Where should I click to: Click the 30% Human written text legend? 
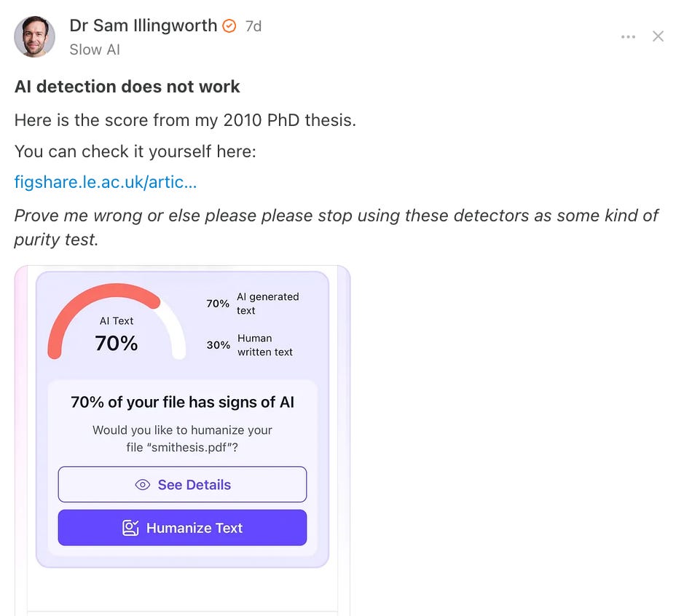(x=250, y=345)
